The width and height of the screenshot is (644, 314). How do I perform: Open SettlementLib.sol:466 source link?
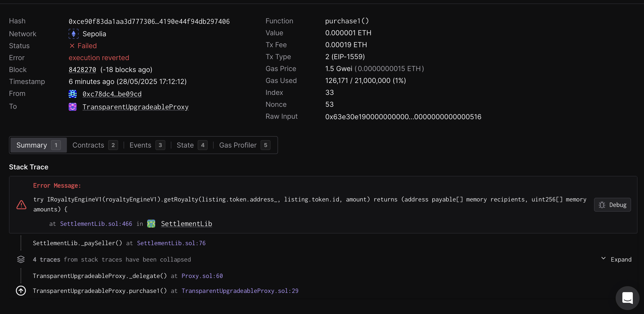(x=96, y=224)
